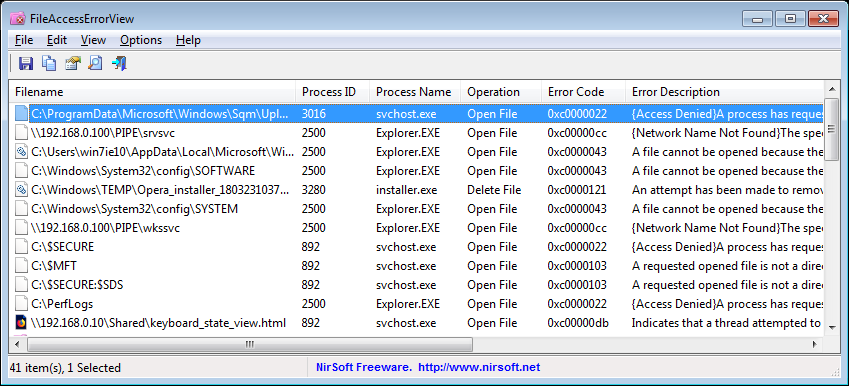Viewport: 849px width, 386px height.
Task: Click the horizontal scrollbar thumb
Action: point(250,344)
